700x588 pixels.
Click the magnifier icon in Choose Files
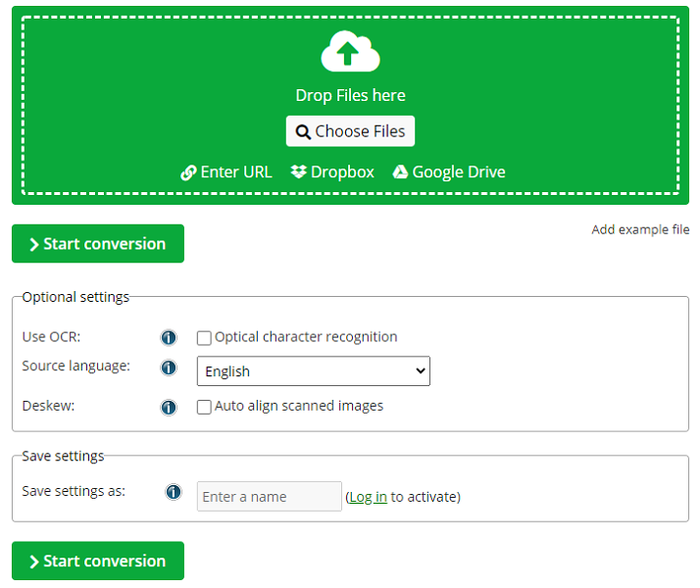point(303,132)
